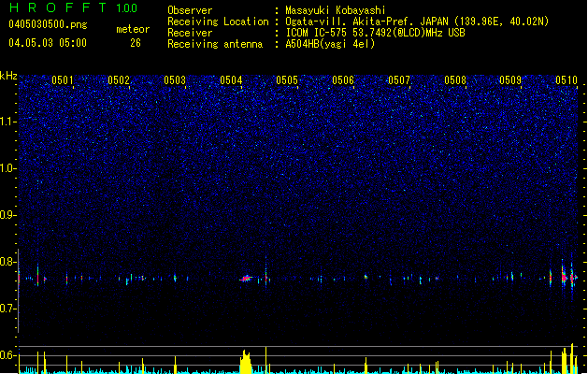
Task: Click the HROFFT 1.0.0 title text
Action: coord(74,7)
